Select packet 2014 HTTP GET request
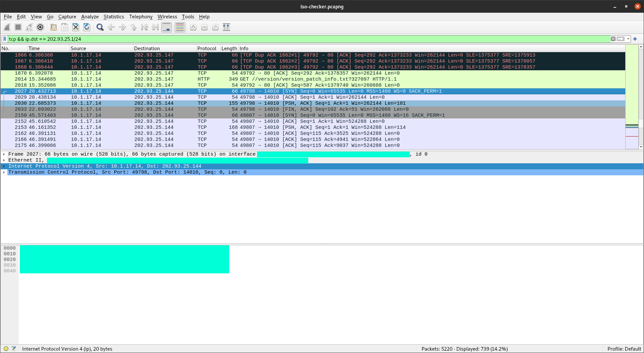 click(313, 79)
